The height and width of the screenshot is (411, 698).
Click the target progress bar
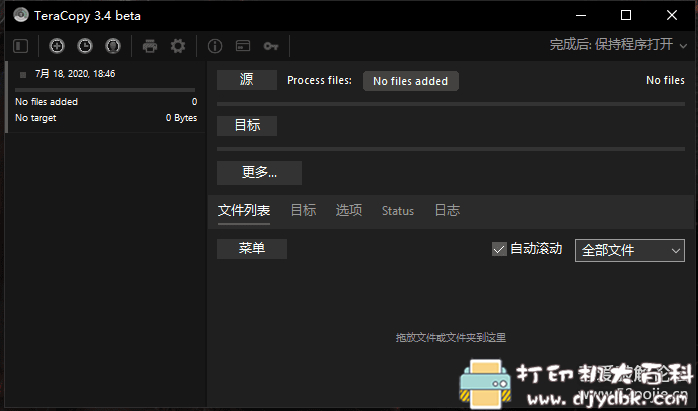tap(450, 149)
